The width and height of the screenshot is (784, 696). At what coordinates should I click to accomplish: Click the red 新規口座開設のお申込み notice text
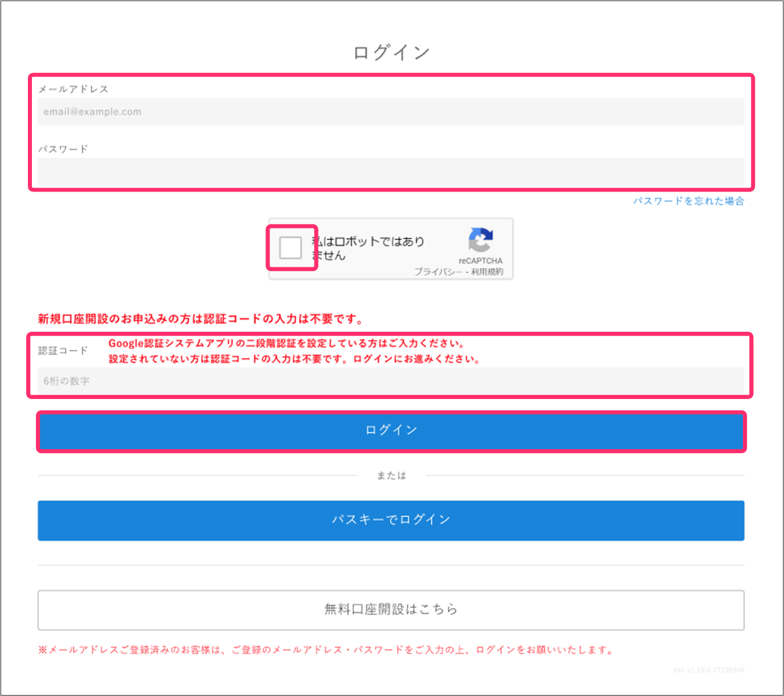click(x=201, y=319)
